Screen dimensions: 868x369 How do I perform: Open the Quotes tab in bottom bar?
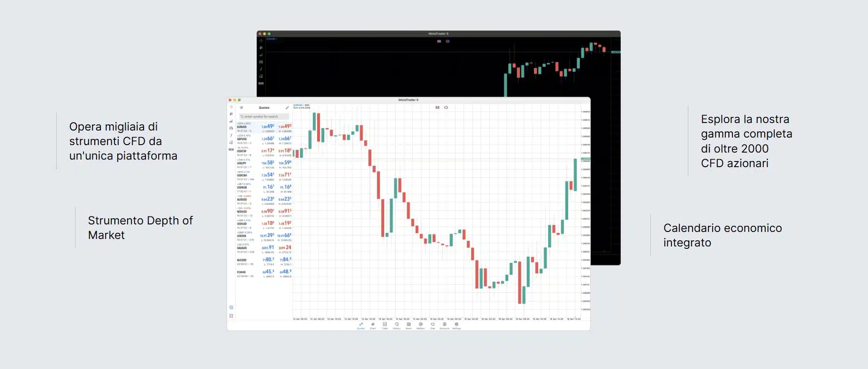point(361,326)
